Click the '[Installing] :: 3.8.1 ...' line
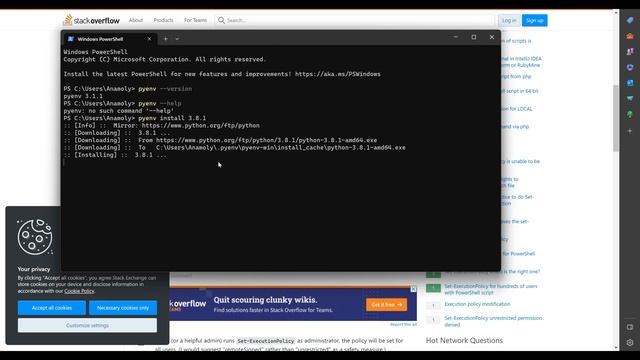640x360 pixels. click(x=115, y=155)
